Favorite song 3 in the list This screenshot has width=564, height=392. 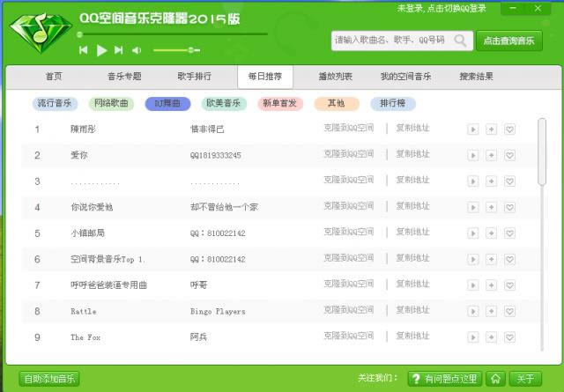509,181
